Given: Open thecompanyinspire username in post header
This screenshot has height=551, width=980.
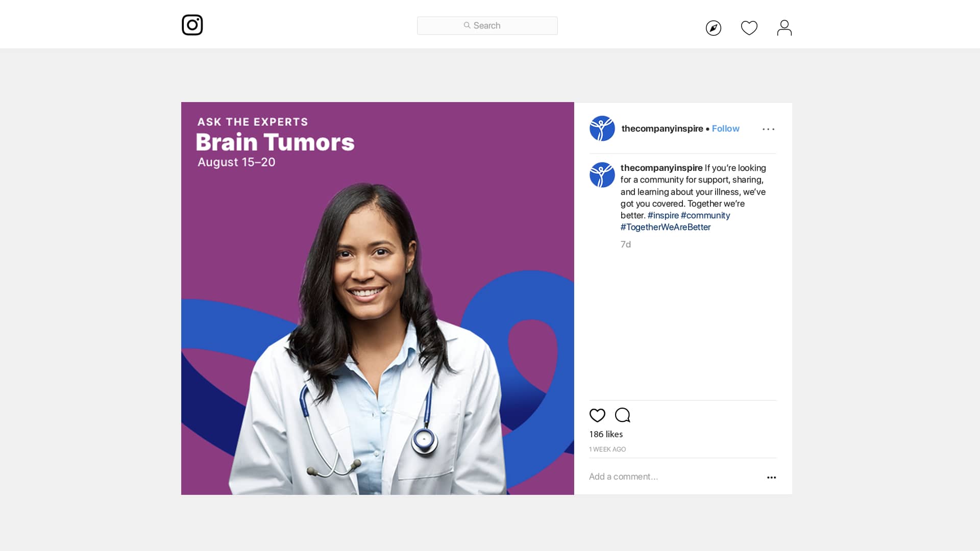Looking at the screenshot, I should 662,129.
